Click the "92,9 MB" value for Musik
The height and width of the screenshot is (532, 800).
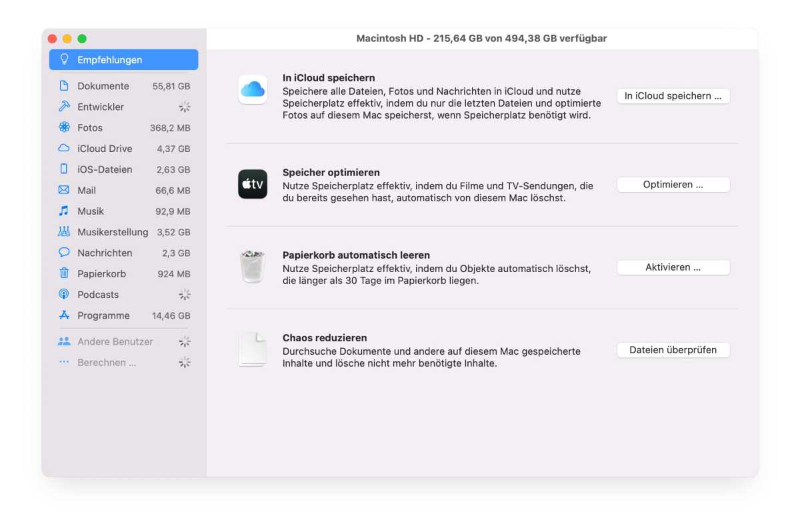tap(173, 211)
